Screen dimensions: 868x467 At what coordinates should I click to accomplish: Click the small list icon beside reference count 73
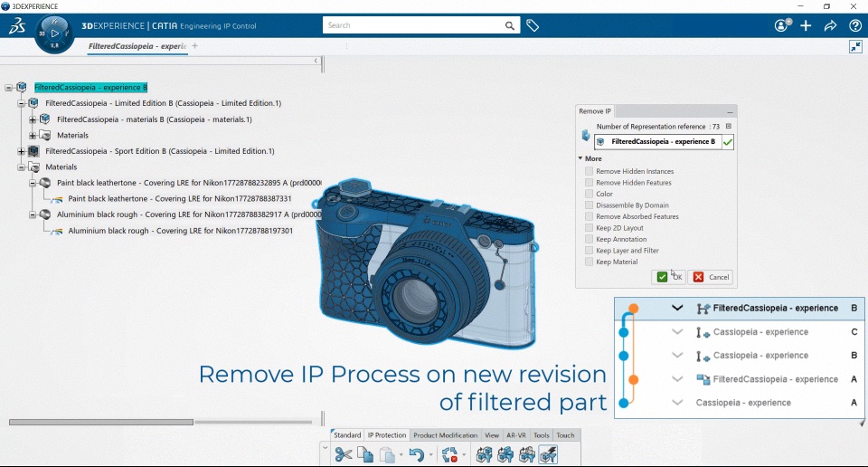[729, 127]
